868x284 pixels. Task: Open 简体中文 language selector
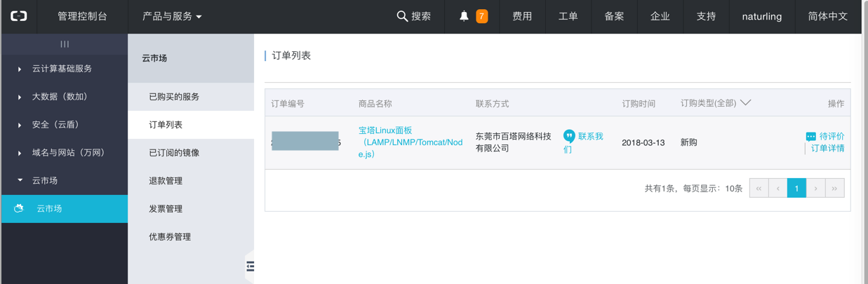pyautogui.click(x=828, y=16)
